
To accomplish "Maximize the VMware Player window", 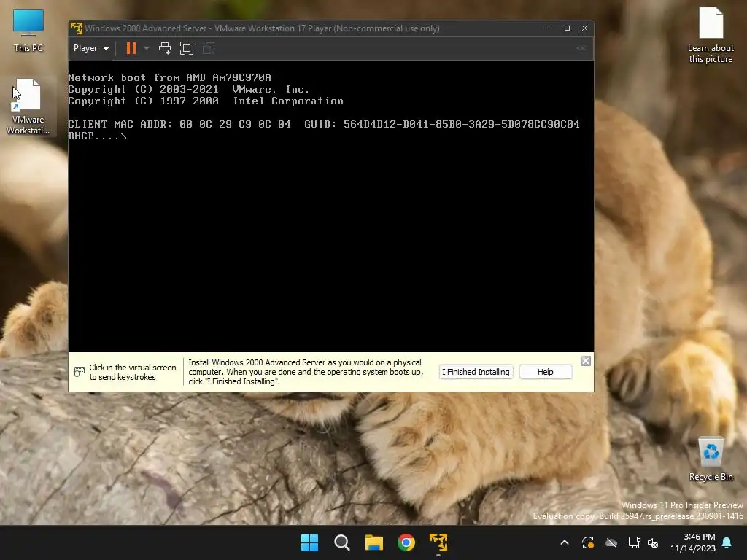I will pos(567,28).
